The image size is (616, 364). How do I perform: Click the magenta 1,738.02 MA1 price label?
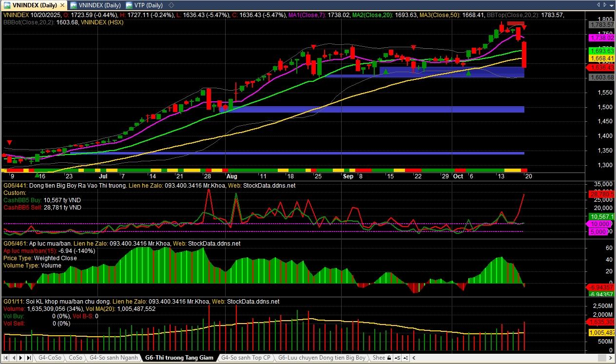pyautogui.click(x=601, y=38)
